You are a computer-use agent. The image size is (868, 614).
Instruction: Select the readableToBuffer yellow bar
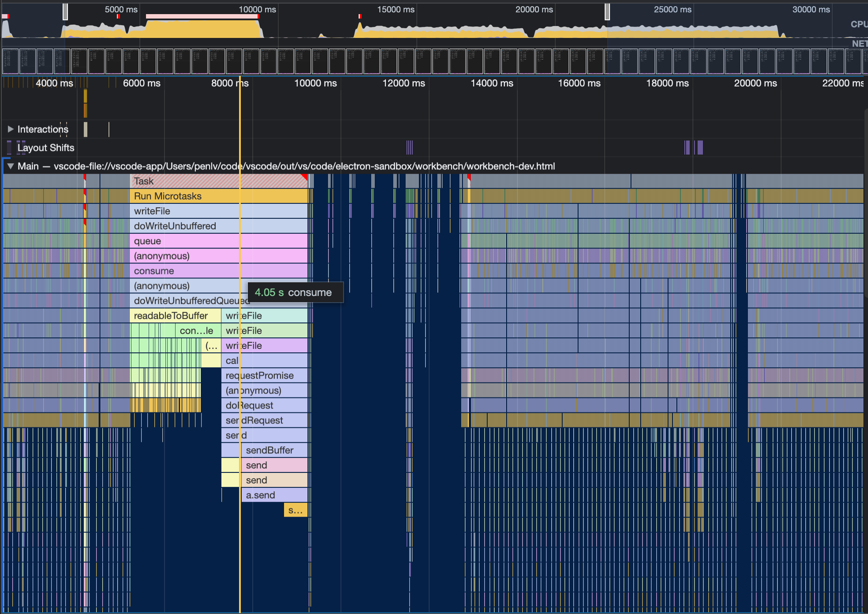click(175, 316)
